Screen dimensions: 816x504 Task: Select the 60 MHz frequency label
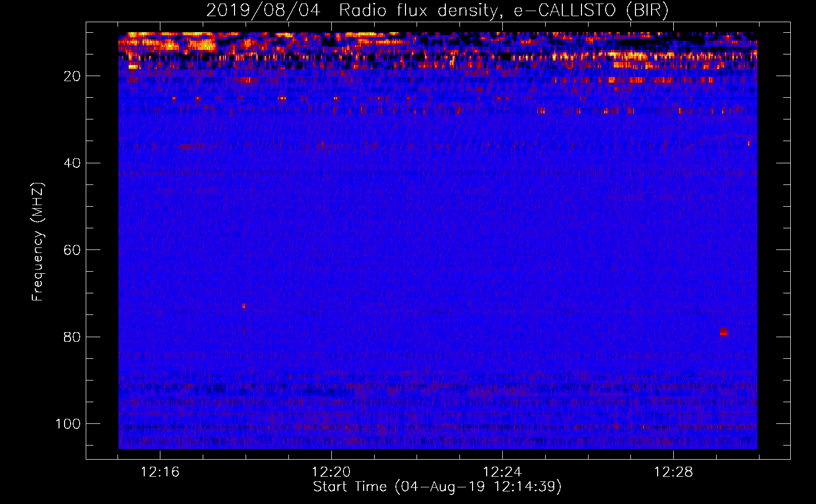click(72, 250)
